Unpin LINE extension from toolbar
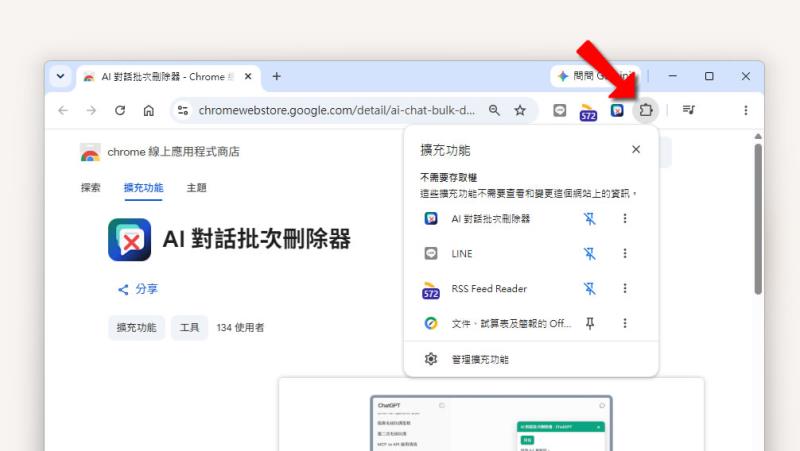This screenshot has height=451, width=800. pyautogui.click(x=590, y=254)
